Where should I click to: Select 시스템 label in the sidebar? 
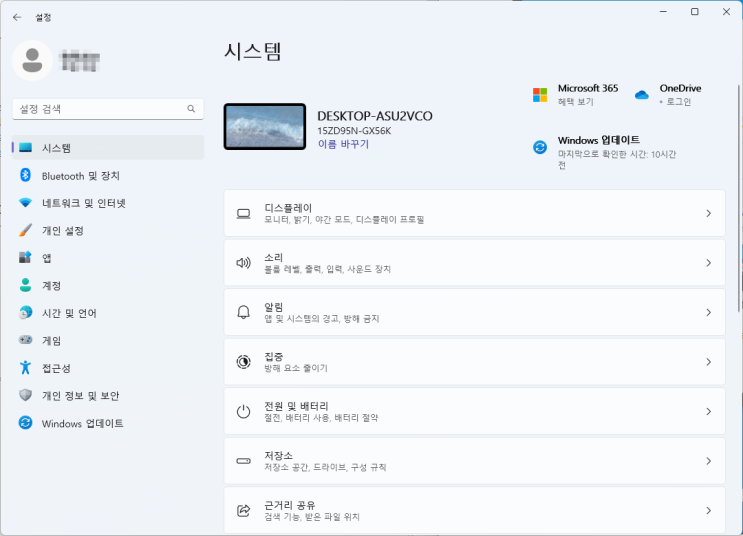point(56,148)
